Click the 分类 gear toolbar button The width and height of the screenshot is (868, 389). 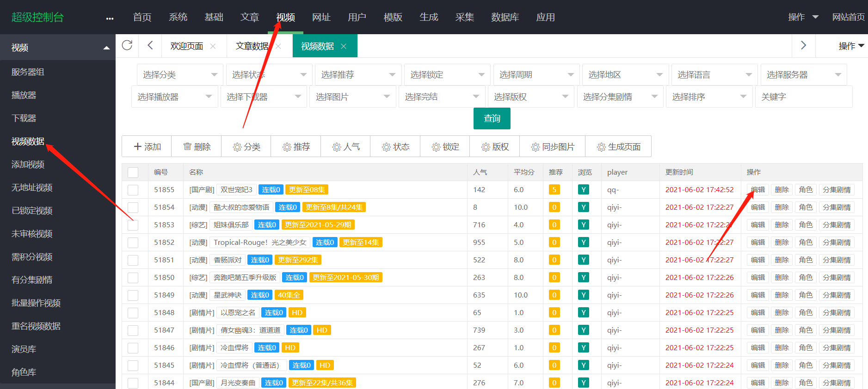click(x=246, y=146)
